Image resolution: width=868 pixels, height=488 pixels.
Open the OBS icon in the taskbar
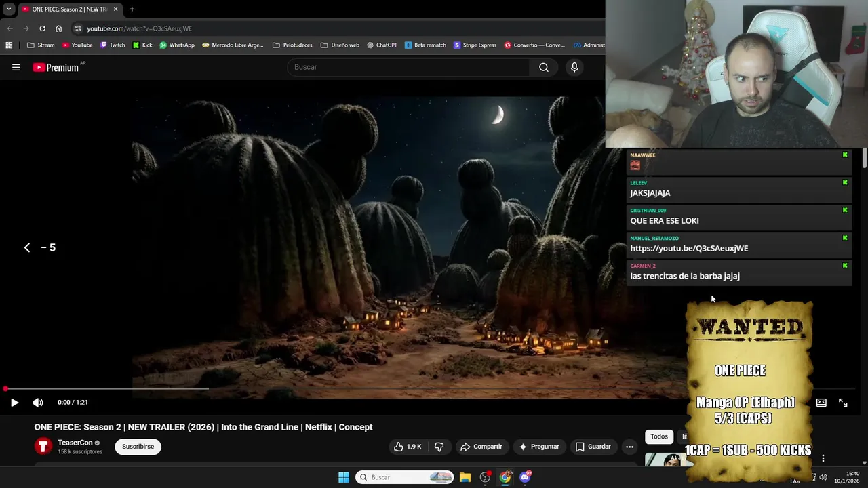tap(485, 477)
